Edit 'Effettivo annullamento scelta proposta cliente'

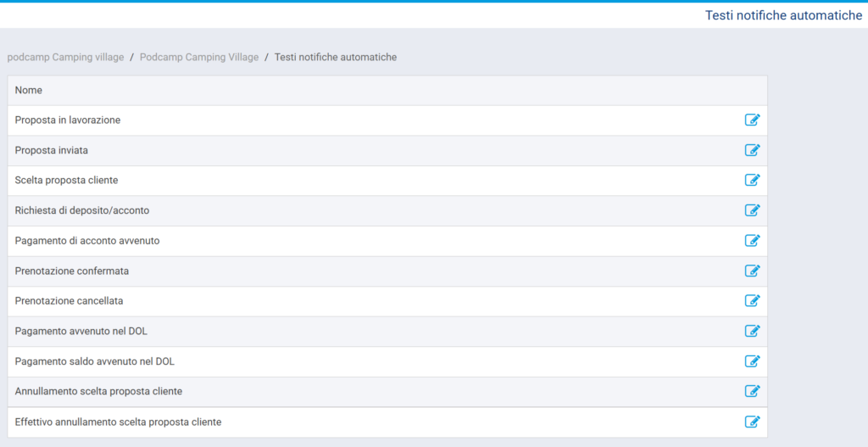tap(752, 422)
